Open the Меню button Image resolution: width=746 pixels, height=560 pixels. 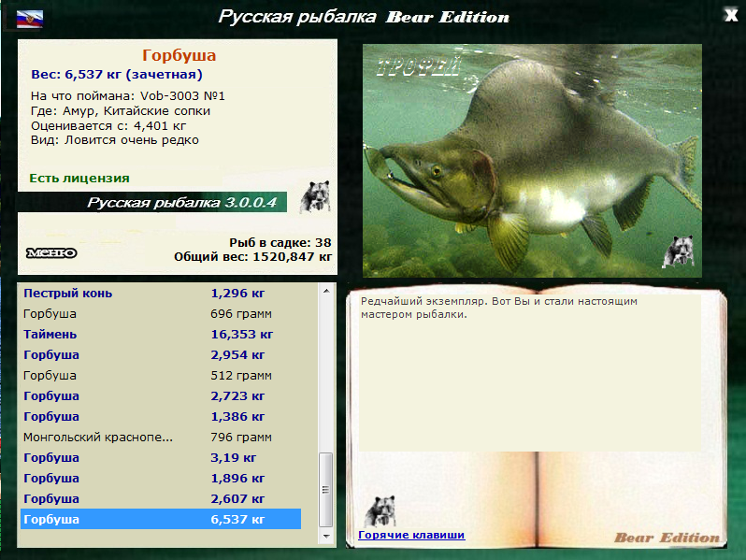point(51,252)
